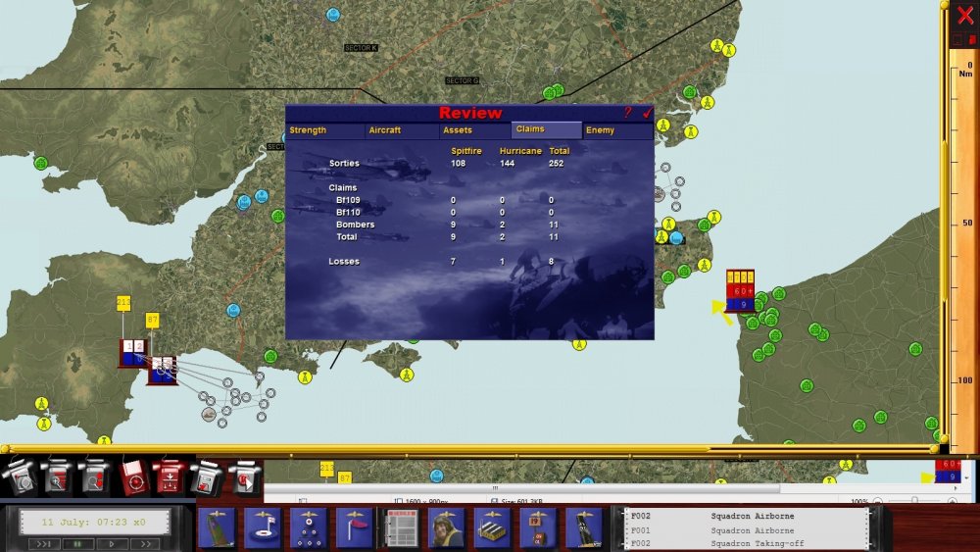The height and width of the screenshot is (552, 980).
Task: Click the nautical miles range scale
Action: point(963,250)
